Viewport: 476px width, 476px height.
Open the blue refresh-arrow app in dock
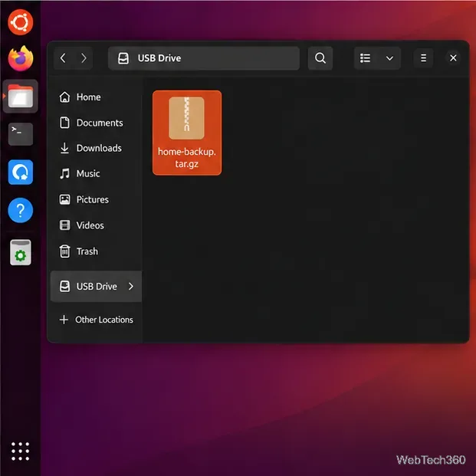click(x=21, y=172)
